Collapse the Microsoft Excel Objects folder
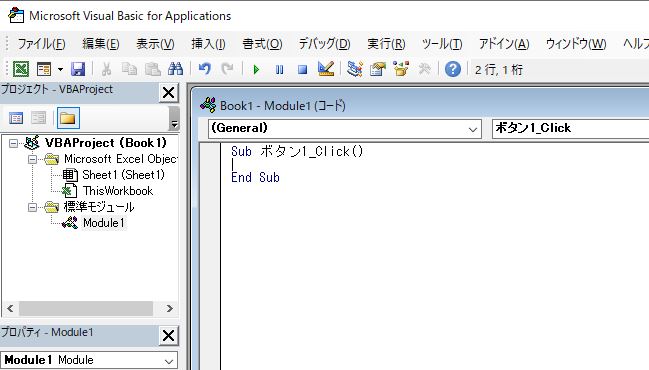This screenshot has width=649, height=370. [x=32, y=159]
